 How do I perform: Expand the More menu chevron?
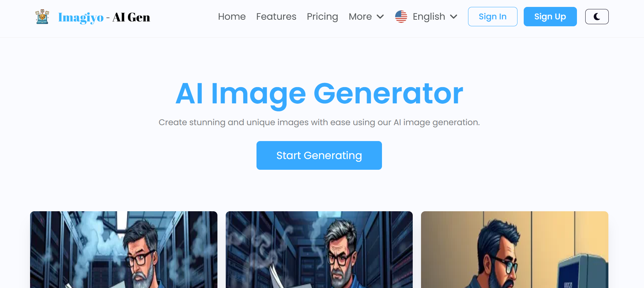click(x=380, y=17)
